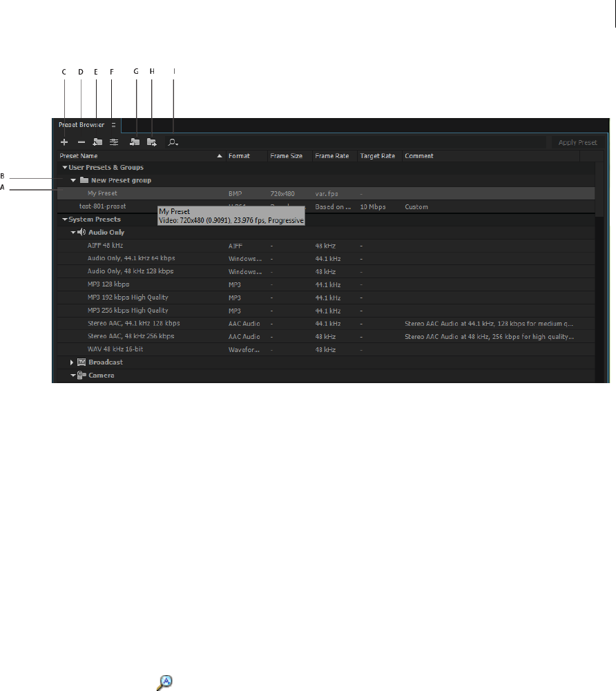Collapse the System Presets section
616x691 pixels.
[x=65, y=220]
